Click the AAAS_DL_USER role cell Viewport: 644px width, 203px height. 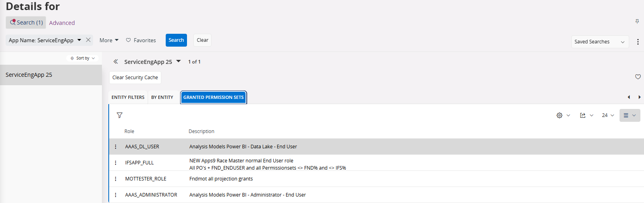point(142,147)
